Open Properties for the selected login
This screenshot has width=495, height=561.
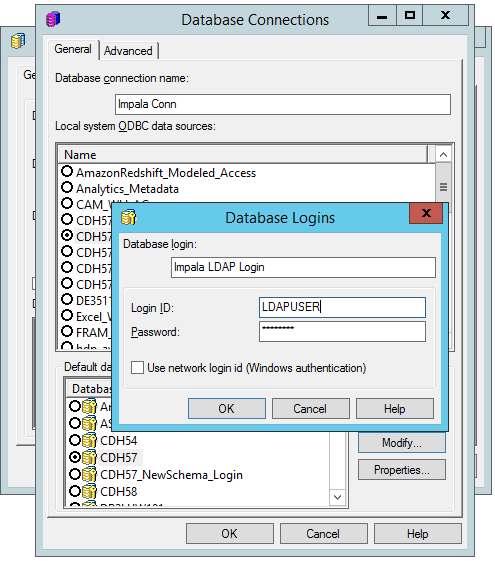click(402, 469)
